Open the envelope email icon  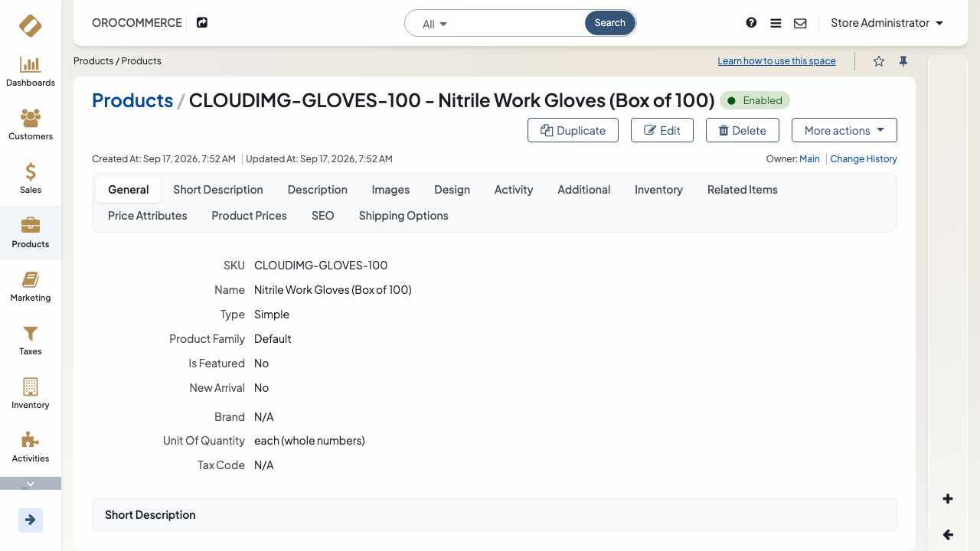[800, 23]
